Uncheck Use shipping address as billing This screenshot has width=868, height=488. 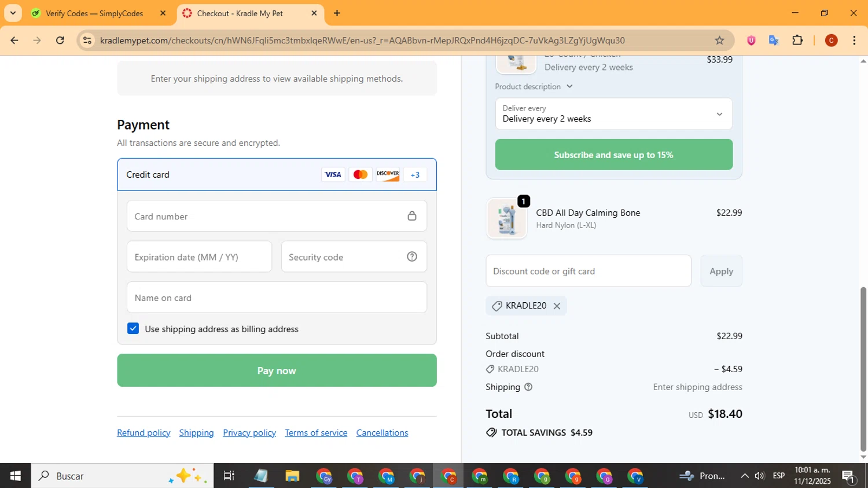click(133, 328)
